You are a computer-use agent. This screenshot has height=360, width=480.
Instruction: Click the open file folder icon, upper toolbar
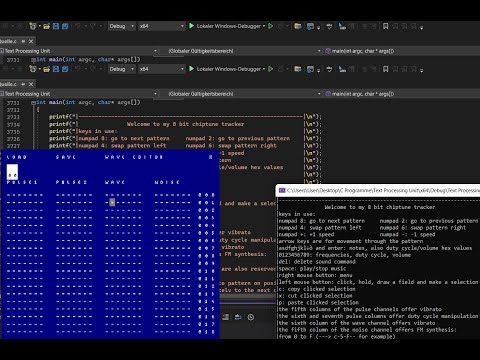47,26
